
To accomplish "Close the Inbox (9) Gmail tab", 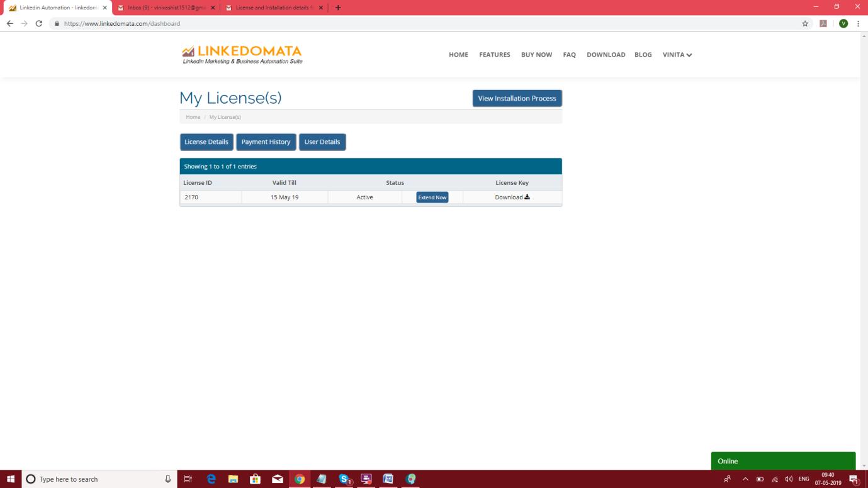I will pyautogui.click(x=213, y=8).
